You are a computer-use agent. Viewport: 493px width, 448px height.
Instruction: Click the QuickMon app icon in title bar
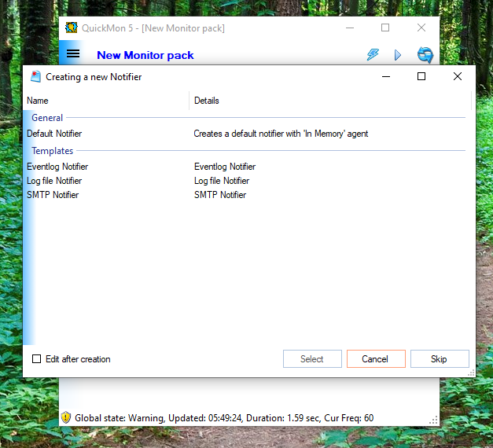72,28
